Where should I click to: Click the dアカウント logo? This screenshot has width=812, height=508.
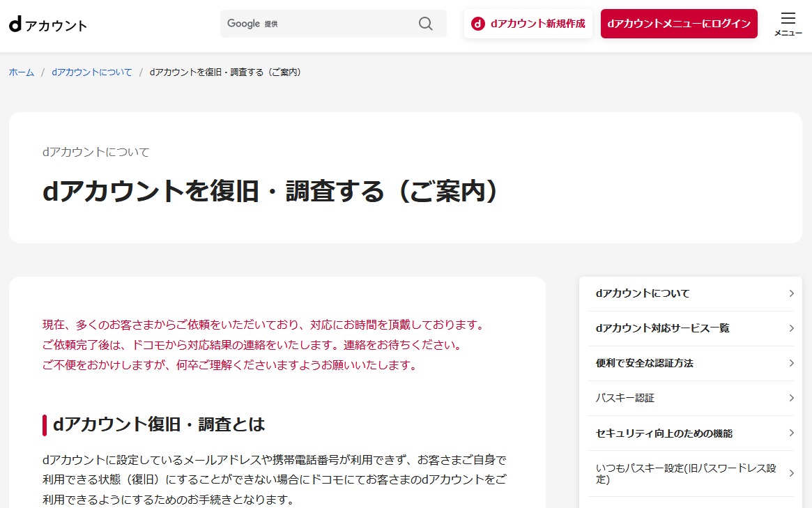pos(48,24)
